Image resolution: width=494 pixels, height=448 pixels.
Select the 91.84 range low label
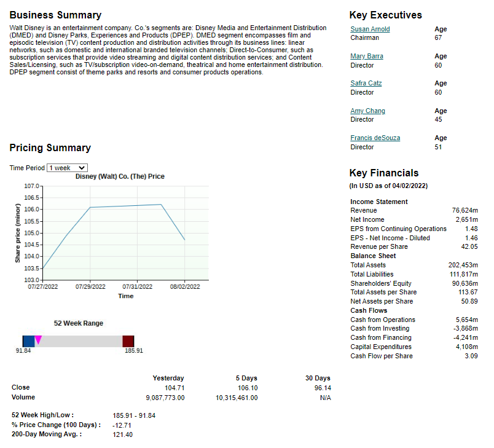(23, 351)
